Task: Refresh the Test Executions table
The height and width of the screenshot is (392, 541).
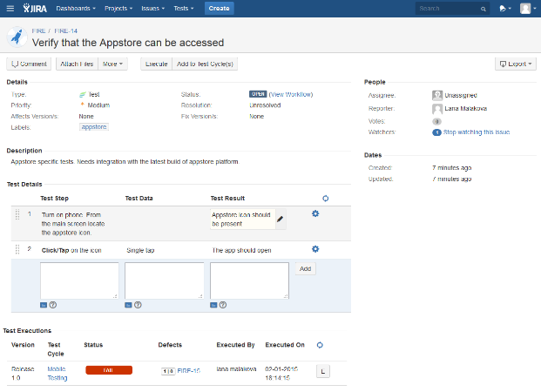Action: [320, 345]
